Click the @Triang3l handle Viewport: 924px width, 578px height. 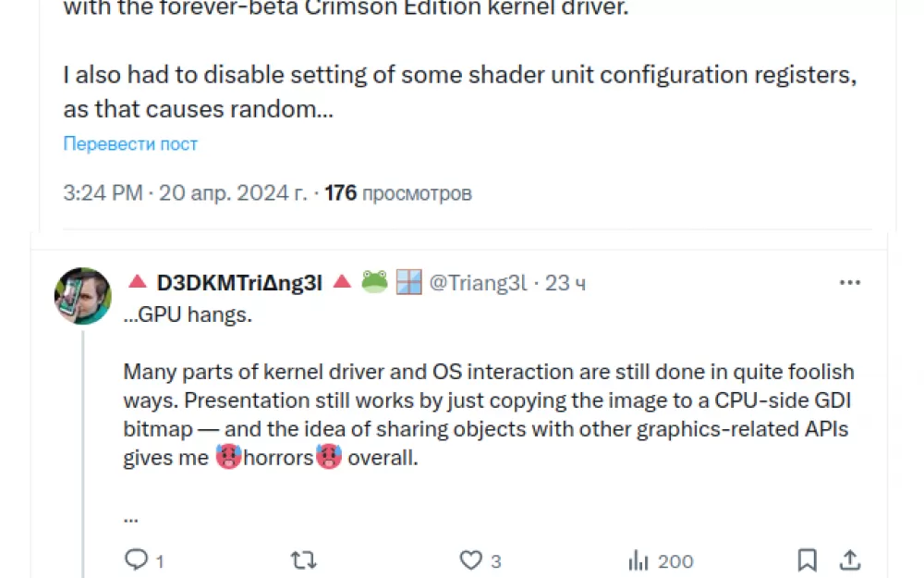[478, 283]
